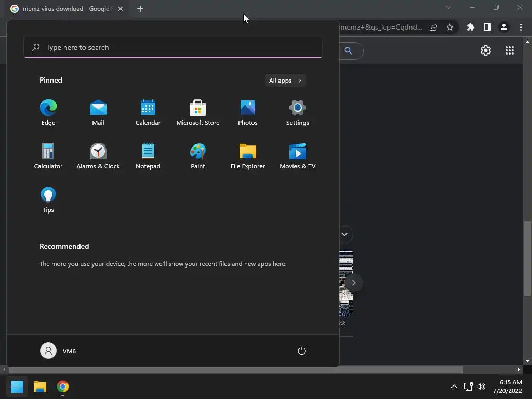Open Chrome three-dot menu
Screen dimensions: 532x399
point(521,27)
